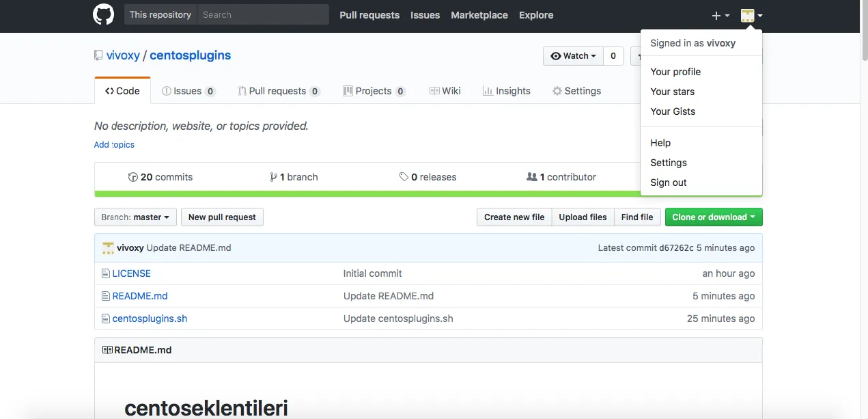Click the branch icon beside 1 branch

coord(273,176)
